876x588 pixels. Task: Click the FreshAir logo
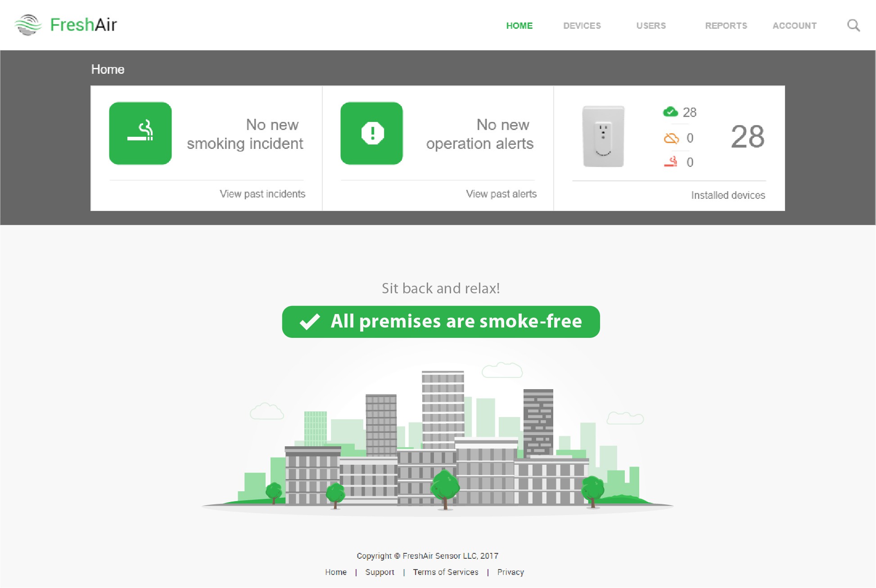pyautogui.click(x=66, y=25)
